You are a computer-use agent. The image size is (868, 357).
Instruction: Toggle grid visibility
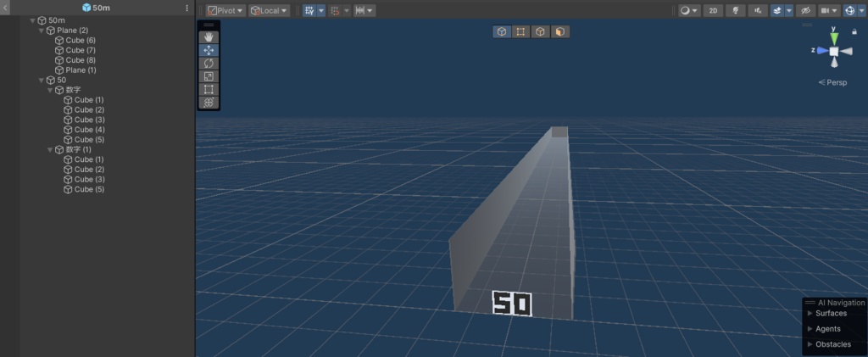[309, 10]
